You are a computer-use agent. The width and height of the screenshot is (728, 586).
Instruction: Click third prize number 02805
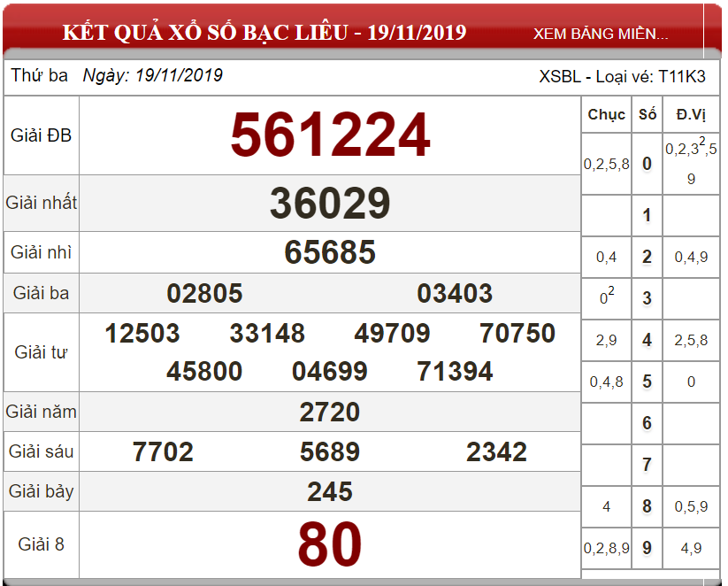tap(204, 293)
